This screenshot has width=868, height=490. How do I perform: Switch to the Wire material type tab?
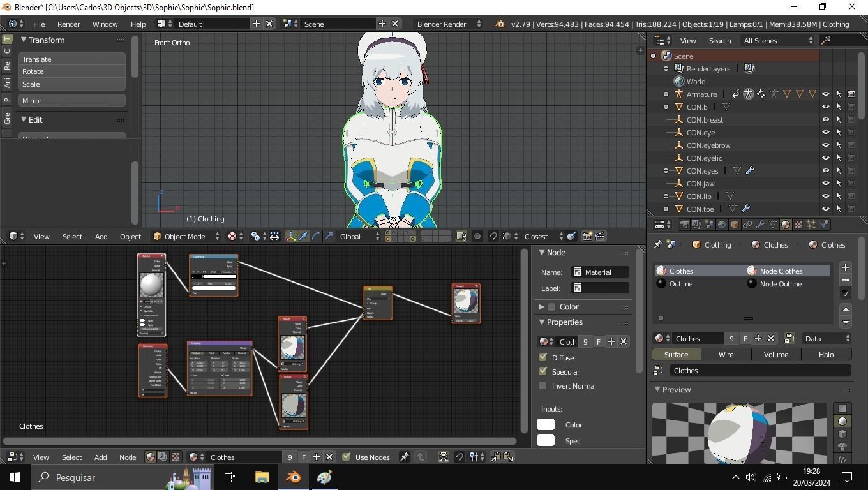pyautogui.click(x=726, y=354)
